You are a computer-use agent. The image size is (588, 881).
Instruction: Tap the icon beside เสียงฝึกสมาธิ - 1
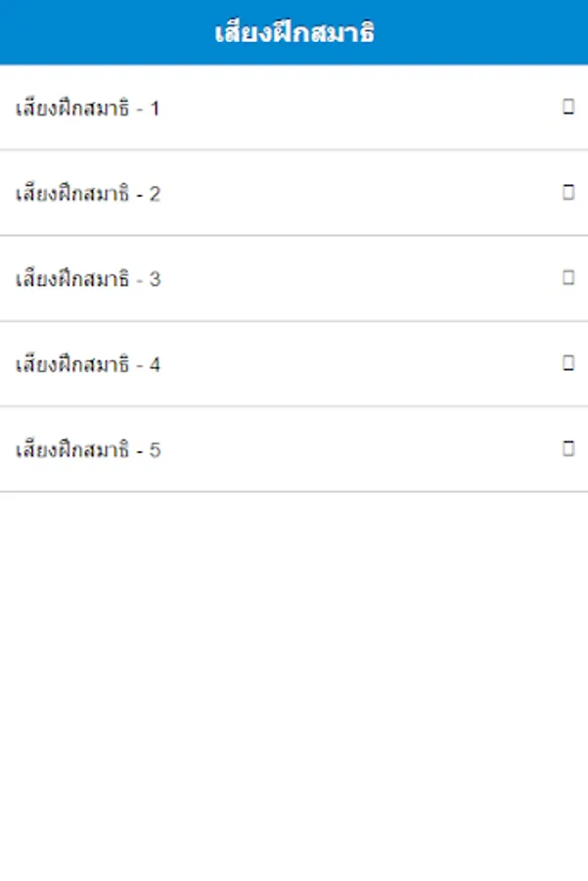tap(568, 107)
